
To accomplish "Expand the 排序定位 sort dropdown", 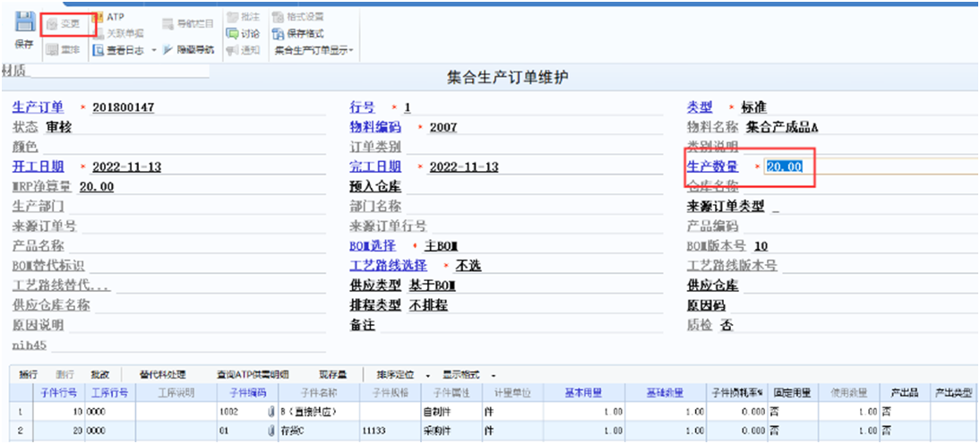I will click(429, 376).
